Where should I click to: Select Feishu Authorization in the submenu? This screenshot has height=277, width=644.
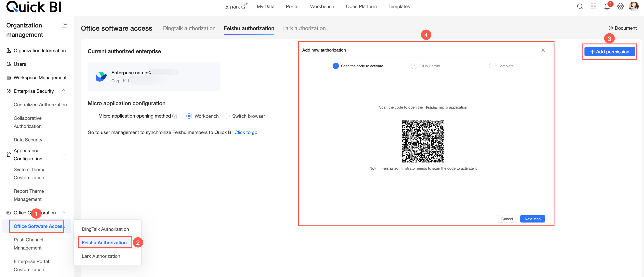[x=104, y=243]
